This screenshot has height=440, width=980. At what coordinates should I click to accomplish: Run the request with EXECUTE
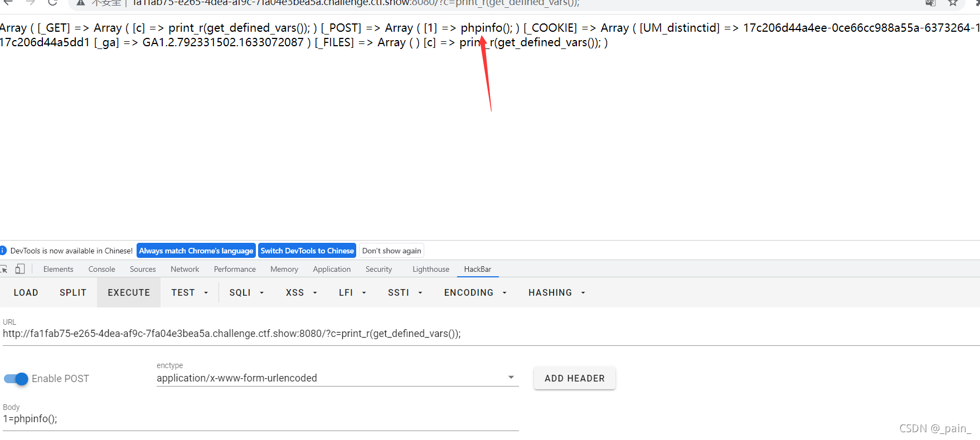tap(129, 292)
